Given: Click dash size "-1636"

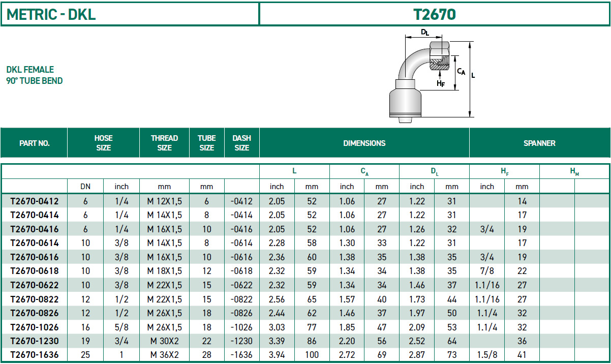Looking at the screenshot, I should [x=241, y=355].
